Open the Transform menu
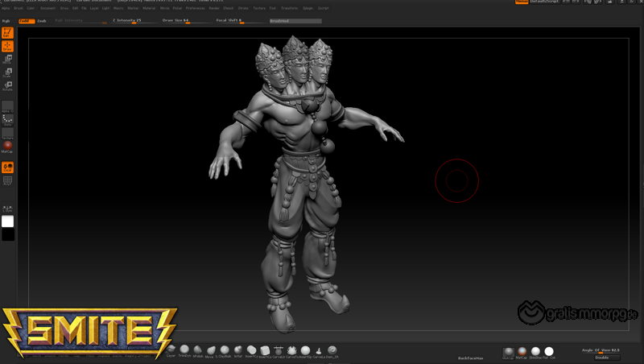Screen dimensions: 644x364 (x=289, y=8)
